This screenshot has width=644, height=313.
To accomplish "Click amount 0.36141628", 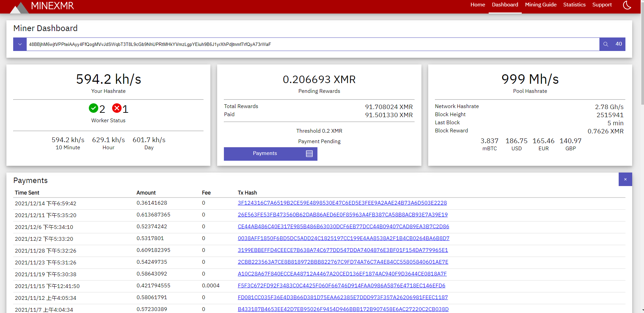I will pos(152,203).
